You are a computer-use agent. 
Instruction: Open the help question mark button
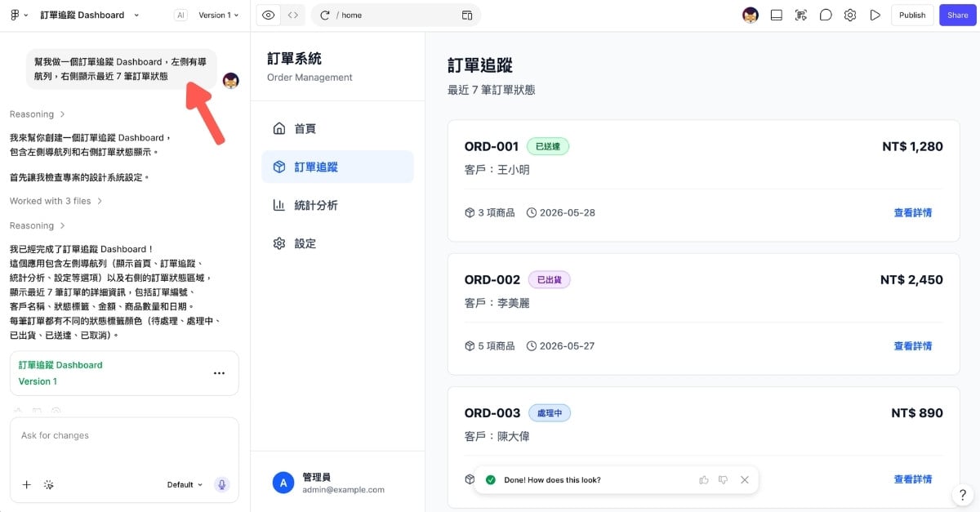click(963, 494)
